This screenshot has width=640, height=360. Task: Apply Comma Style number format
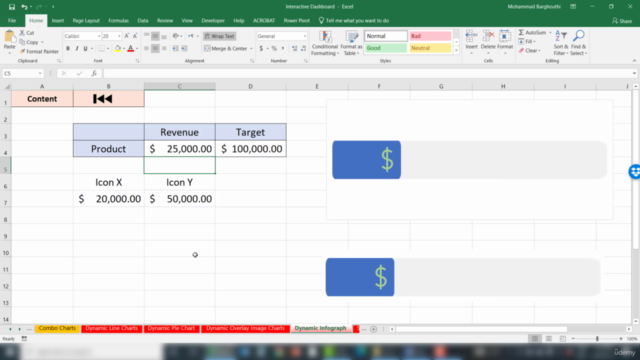(x=283, y=49)
